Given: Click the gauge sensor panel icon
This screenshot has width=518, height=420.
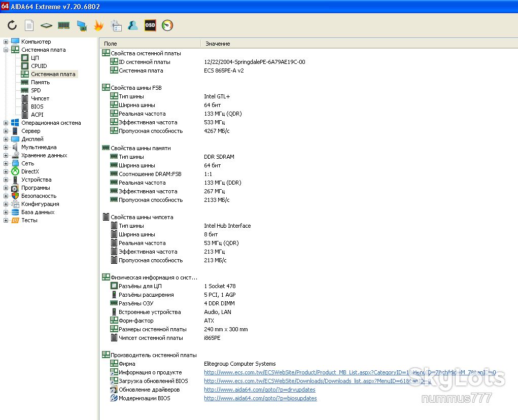Looking at the screenshot, I should coord(167,25).
